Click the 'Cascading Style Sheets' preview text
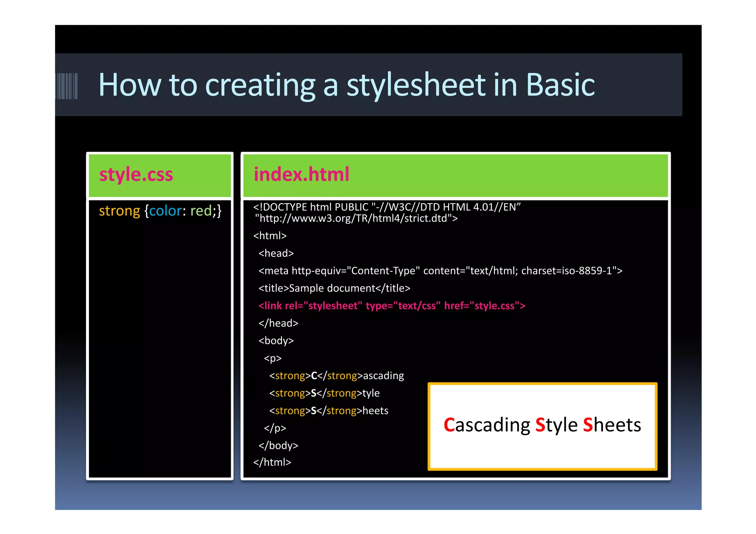 point(542,425)
